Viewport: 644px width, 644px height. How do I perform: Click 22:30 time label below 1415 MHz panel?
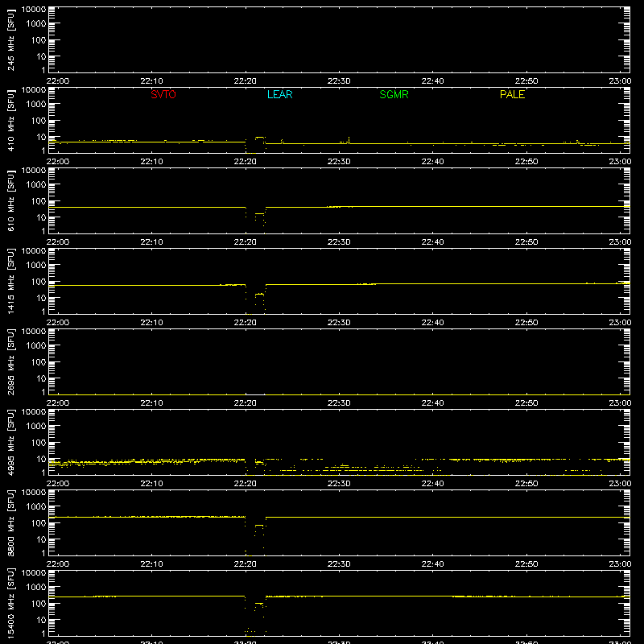[x=339, y=323]
